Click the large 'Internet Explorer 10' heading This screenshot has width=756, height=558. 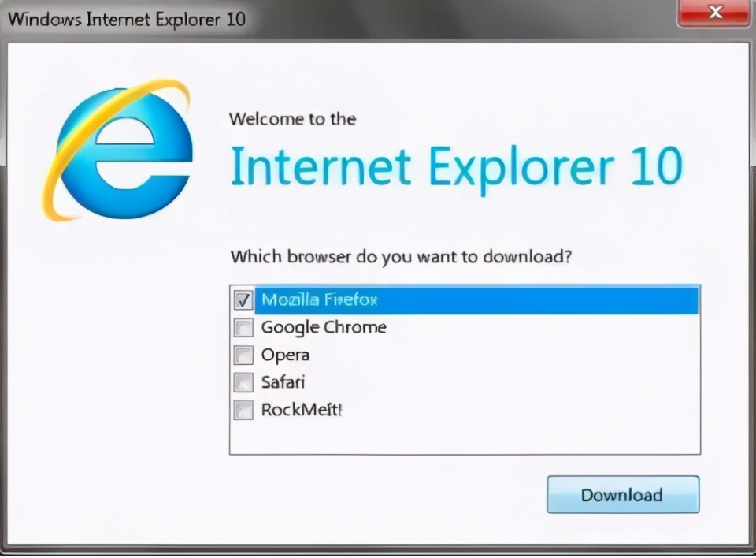click(457, 166)
